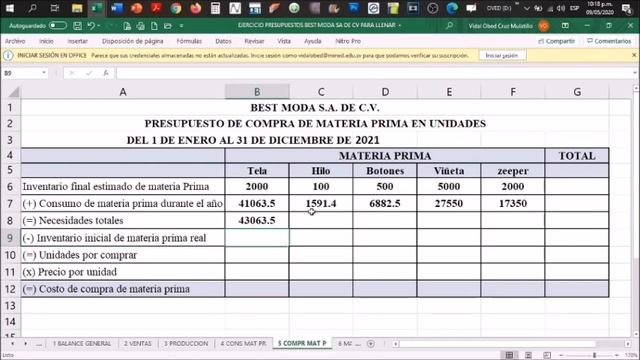Save the workbook with the floppy disk icon
This screenshot has width=640, height=360.
pyautogui.click(x=77, y=26)
